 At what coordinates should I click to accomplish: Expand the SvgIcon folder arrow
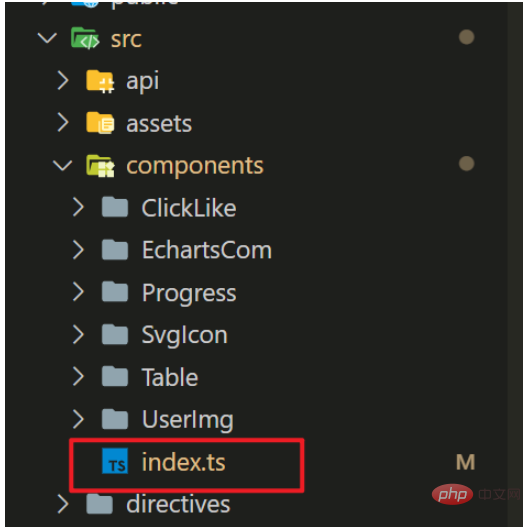point(78,334)
